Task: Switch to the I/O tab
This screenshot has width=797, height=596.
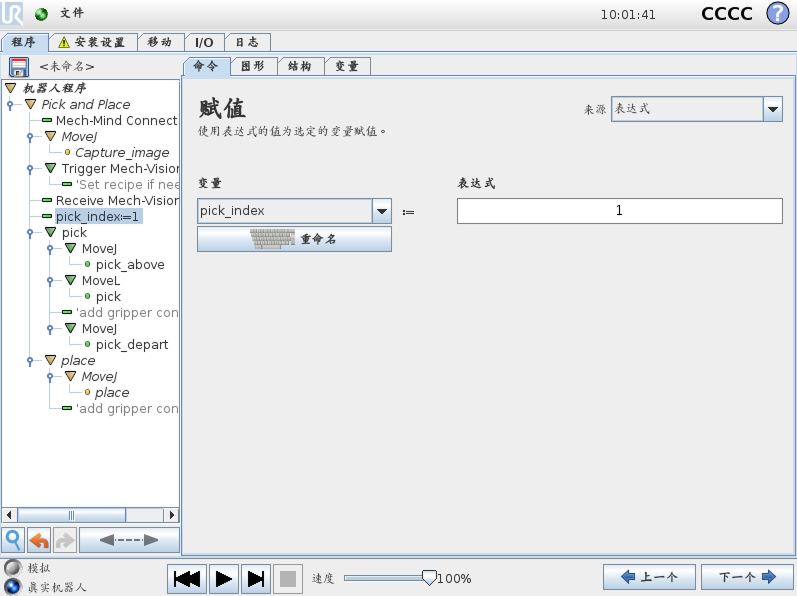Action: pos(204,42)
